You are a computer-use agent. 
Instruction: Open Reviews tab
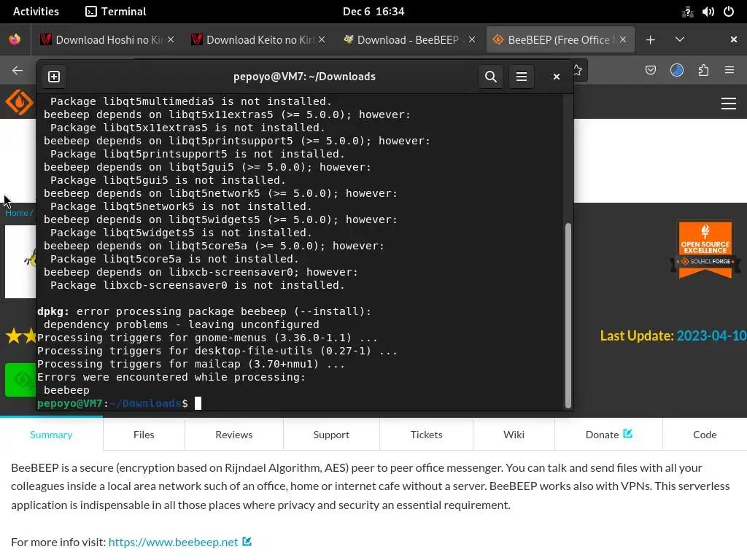(234, 435)
